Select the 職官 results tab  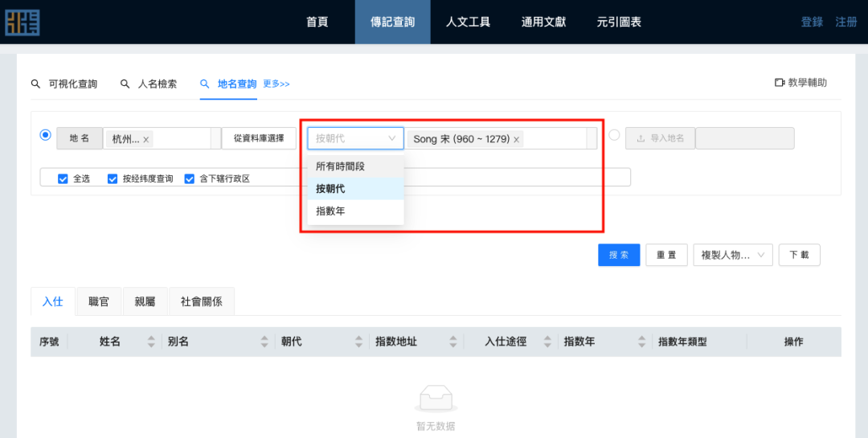tap(99, 301)
